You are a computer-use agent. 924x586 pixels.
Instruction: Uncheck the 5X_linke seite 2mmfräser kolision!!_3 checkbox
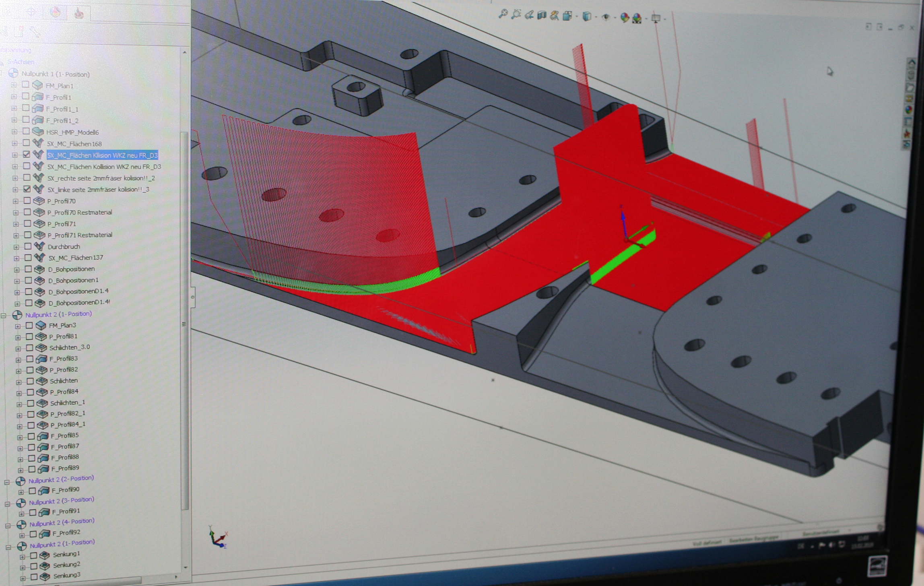coord(27,189)
